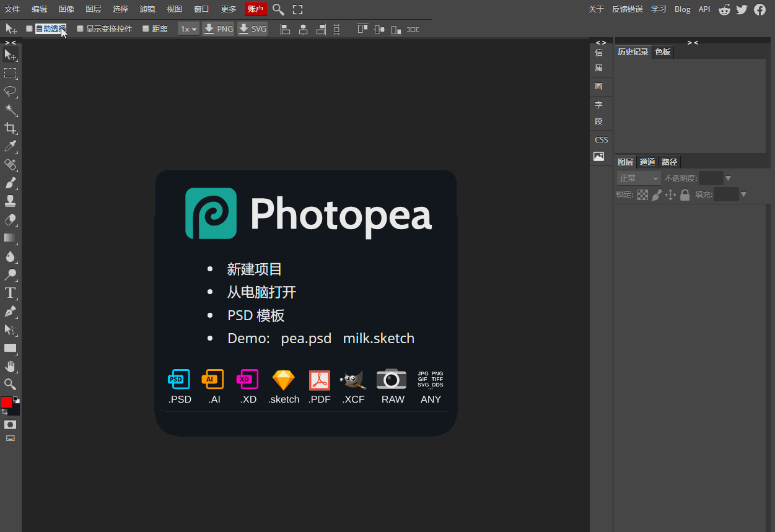775x532 pixels.
Task: Toggle fullscreen mode icon in menu bar
Action: pos(298,9)
